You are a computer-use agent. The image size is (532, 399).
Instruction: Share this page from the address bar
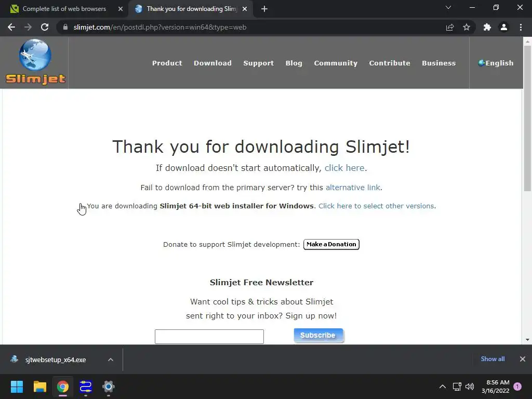pos(450,27)
